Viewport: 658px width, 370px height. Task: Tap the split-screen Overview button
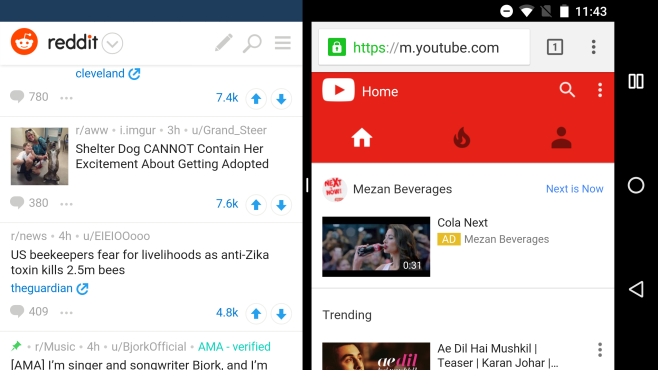click(x=636, y=81)
